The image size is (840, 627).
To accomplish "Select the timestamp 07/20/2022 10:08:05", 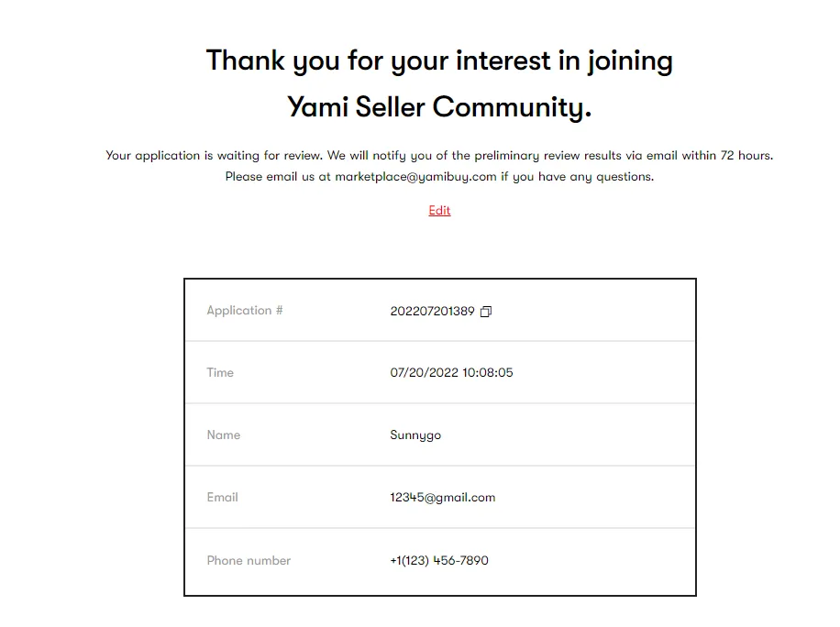I will click(x=451, y=373).
